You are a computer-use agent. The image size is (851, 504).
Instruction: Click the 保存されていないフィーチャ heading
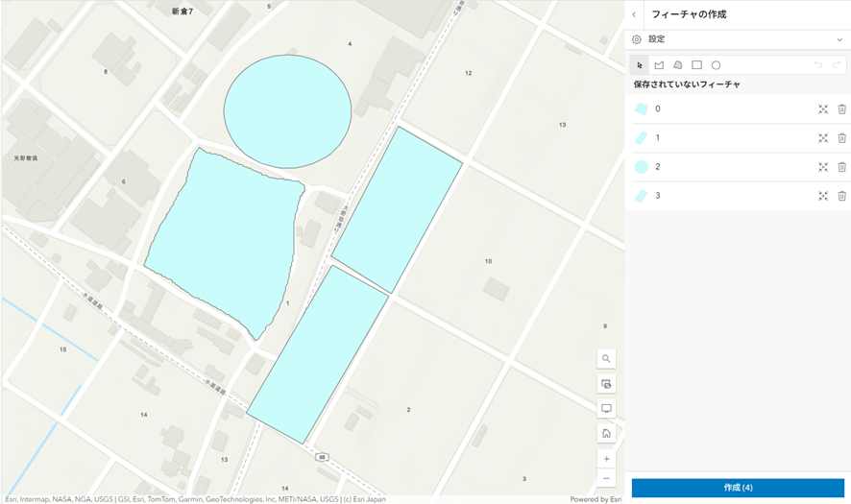click(687, 84)
